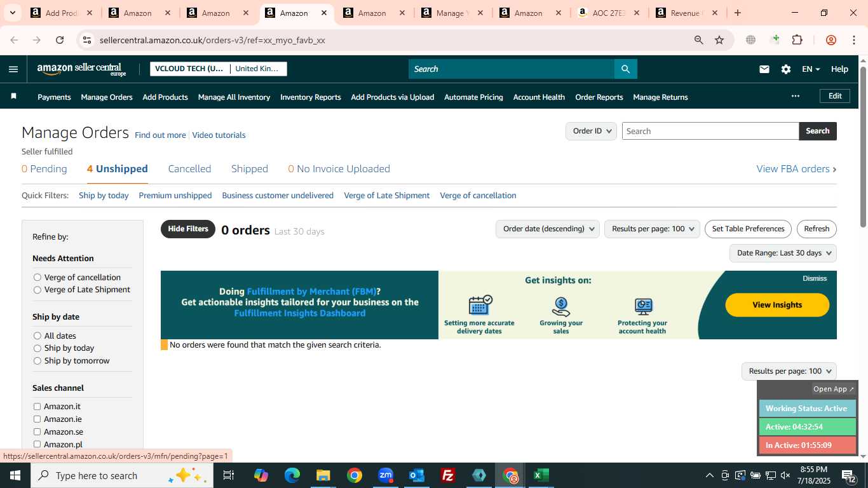
Task: Launch Microsoft Edge from the taskbar
Action: click(x=292, y=475)
